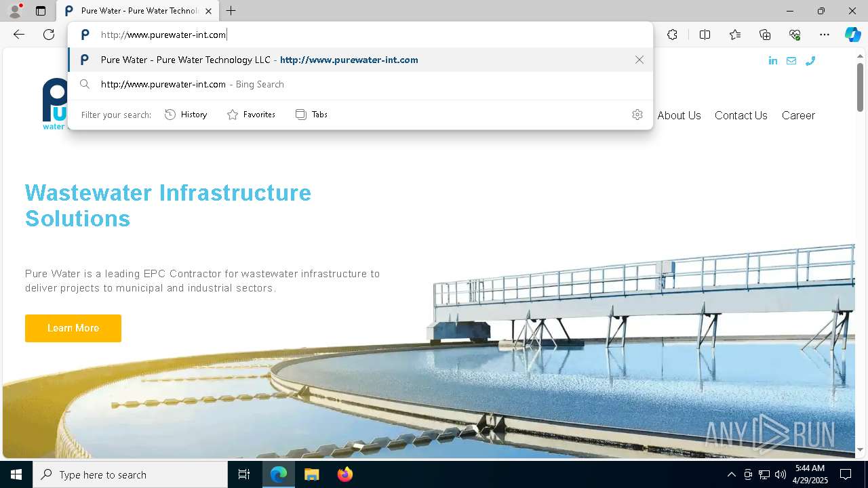Image resolution: width=868 pixels, height=488 pixels.
Task: Filter search by Tabs
Action: pos(311,115)
